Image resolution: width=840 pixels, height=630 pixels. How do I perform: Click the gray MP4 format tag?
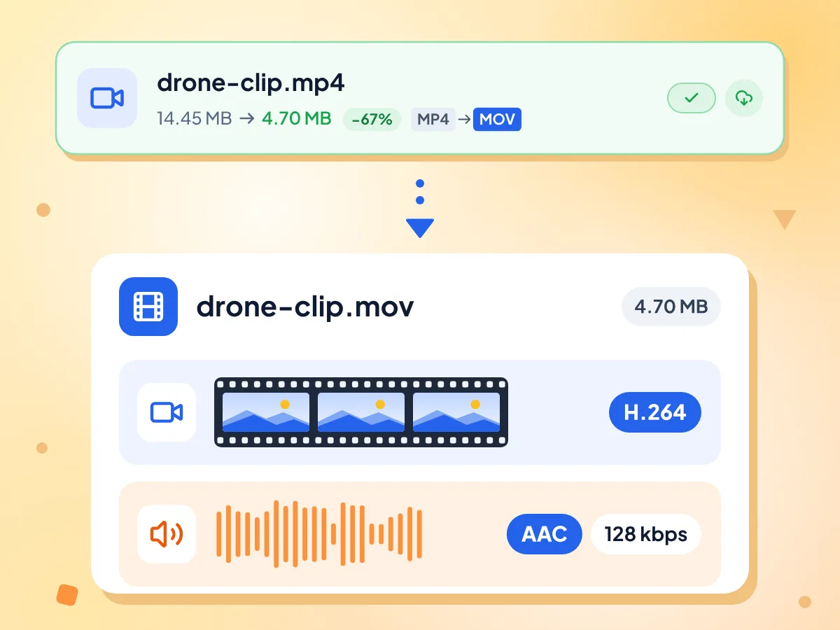click(x=433, y=120)
